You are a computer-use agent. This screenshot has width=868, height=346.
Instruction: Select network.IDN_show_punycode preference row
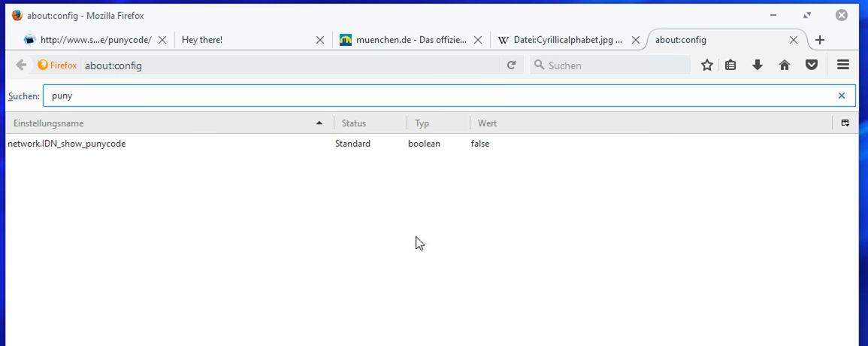point(432,144)
